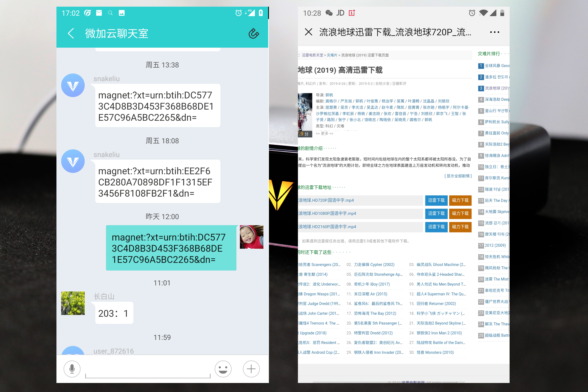Viewport: 588px width, 392px height.
Task: Open ranked item 5 釜山行
Action: coord(497,111)
